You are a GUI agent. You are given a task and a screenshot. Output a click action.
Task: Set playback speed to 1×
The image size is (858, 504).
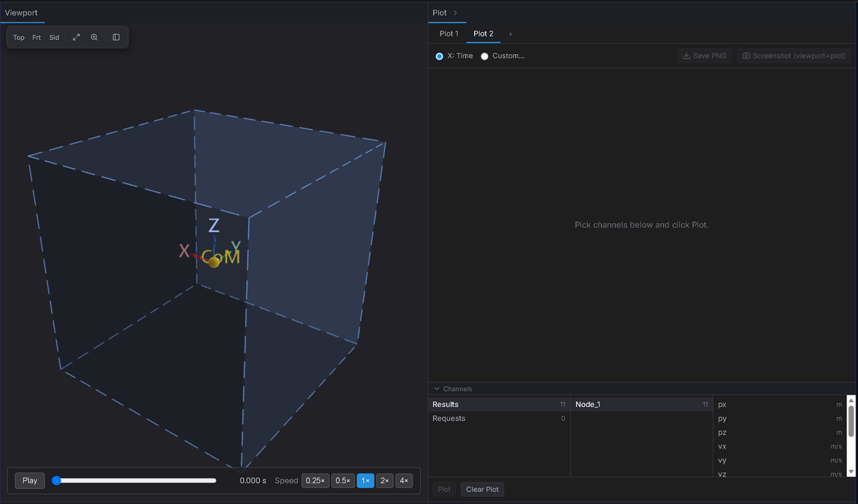365,480
